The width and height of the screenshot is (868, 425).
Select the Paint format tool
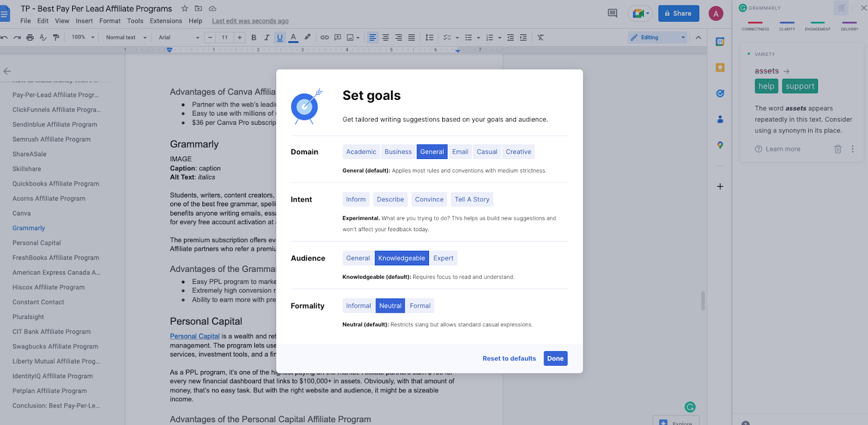point(56,37)
